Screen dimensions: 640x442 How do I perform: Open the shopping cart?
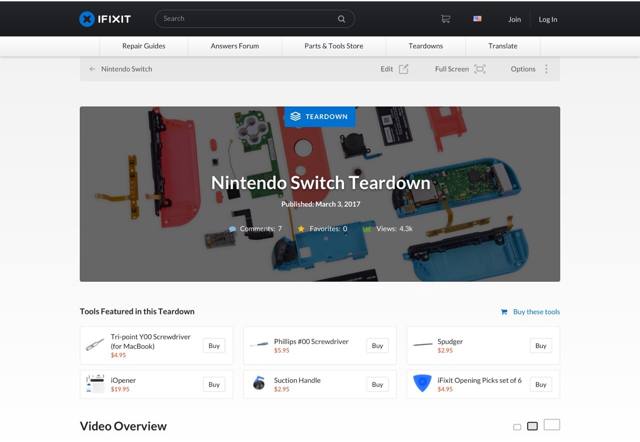(446, 19)
